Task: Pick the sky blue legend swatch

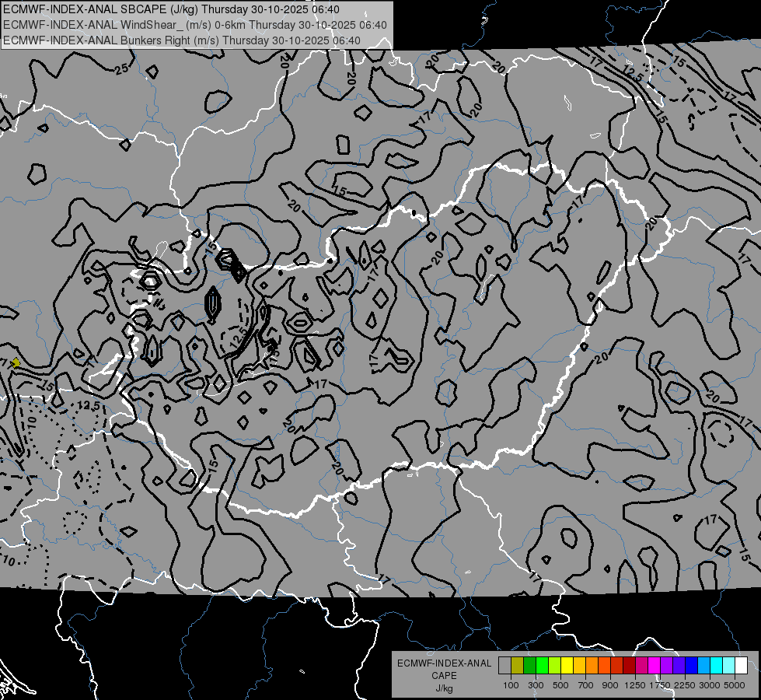Action: [x=704, y=665]
